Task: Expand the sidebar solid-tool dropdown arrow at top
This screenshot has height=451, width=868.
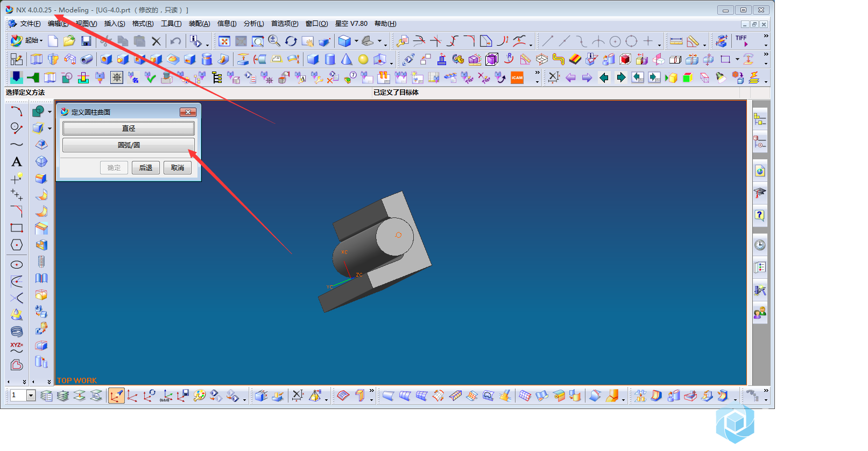Action: [50, 111]
